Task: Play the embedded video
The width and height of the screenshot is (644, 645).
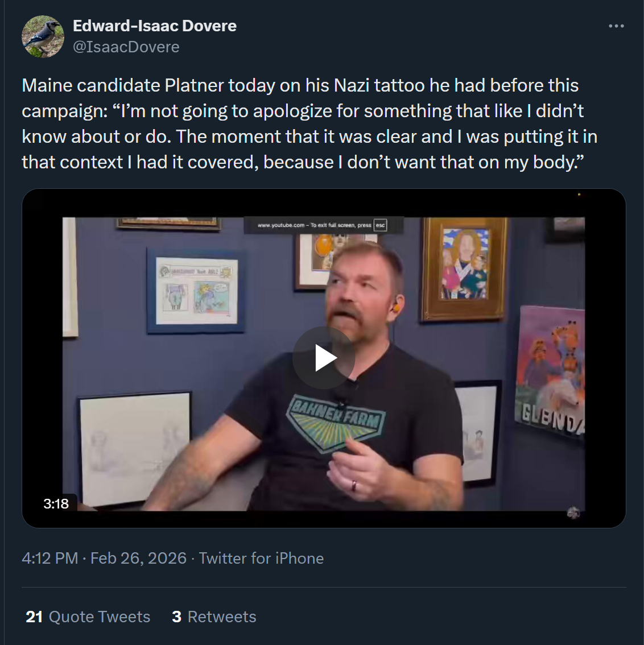Action: tap(324, 358)
